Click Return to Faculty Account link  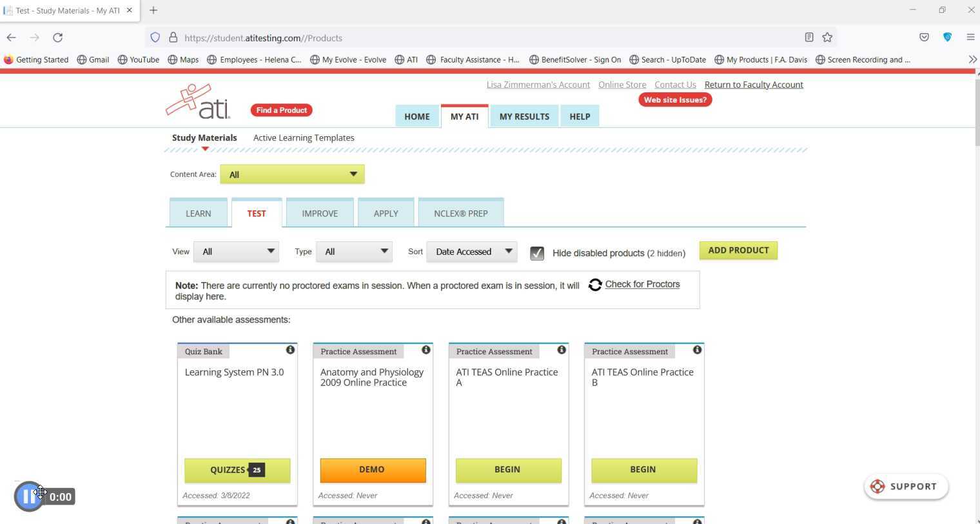coord(754,84)
